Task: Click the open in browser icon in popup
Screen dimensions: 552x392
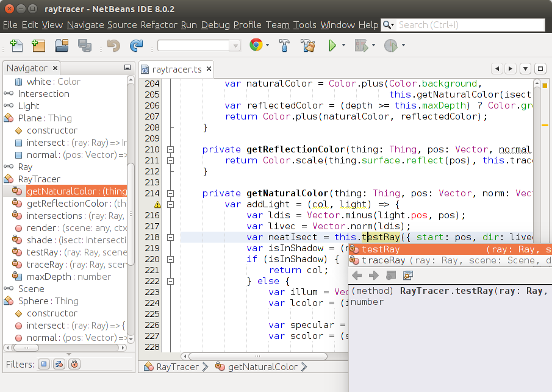Action: pyautogui.click(x=391, y=275)
